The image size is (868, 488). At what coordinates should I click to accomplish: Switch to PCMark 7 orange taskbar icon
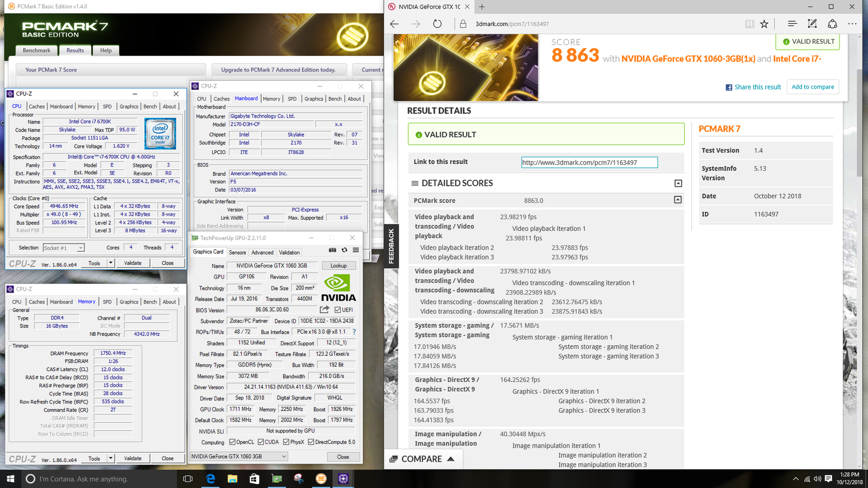[x=321, y=479]
